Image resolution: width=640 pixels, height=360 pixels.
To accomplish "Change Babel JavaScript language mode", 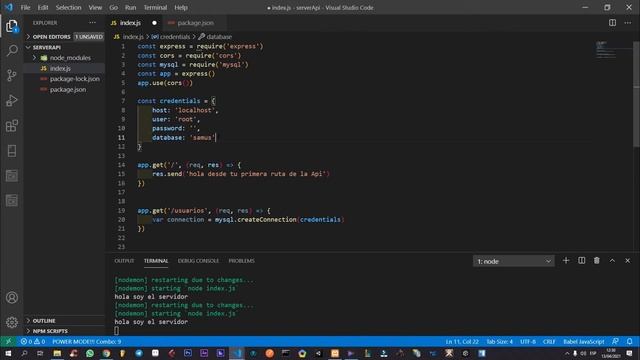I will (584, 341).
